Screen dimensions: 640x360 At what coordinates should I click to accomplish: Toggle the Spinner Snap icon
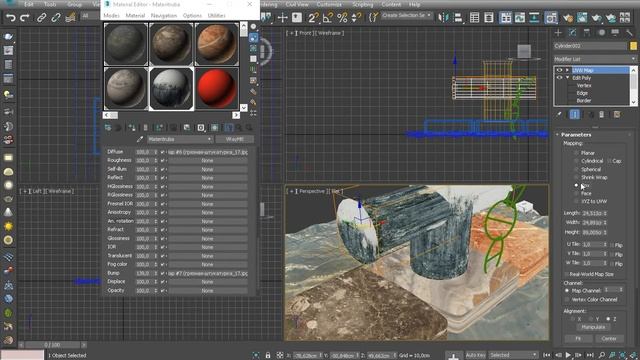click(356, 18)
